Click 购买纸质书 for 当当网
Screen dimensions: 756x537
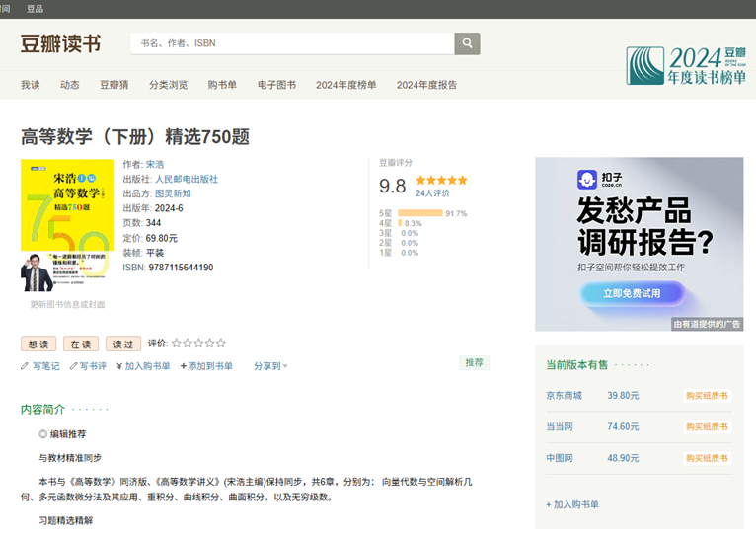coord(707,427)
